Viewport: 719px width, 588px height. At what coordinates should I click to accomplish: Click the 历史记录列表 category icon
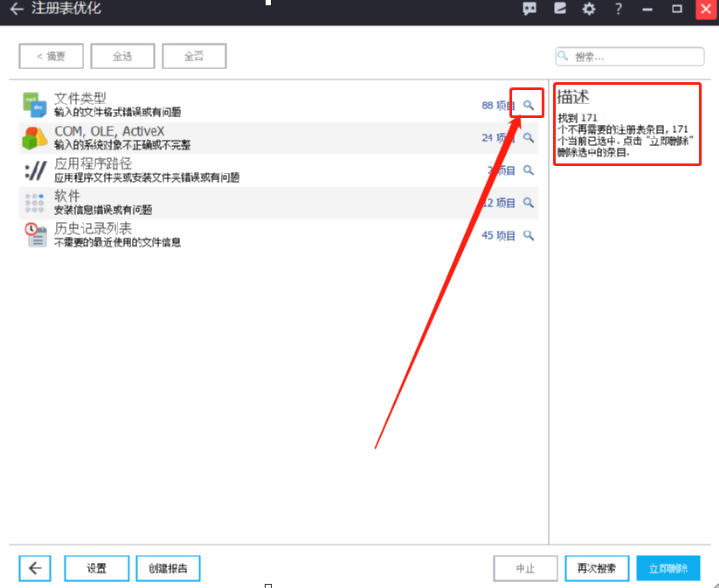pyautogui.click(x=35, y=235)
